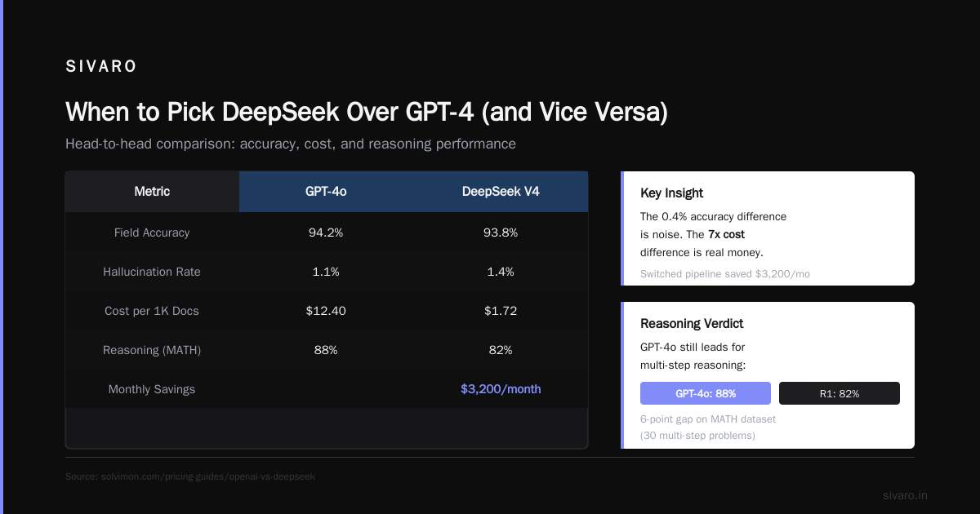
Task: Open the sivaro.in footer link
Action: coord(905,495)
